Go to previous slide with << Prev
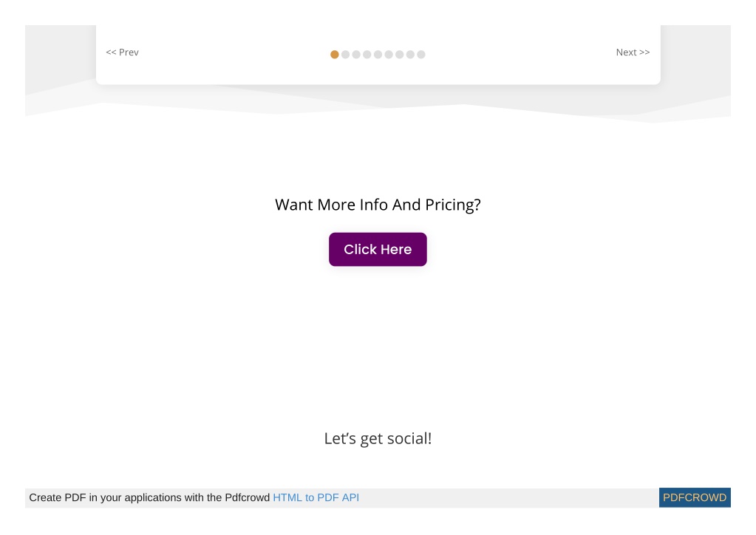The image size is (756, 535). point(122,52)
